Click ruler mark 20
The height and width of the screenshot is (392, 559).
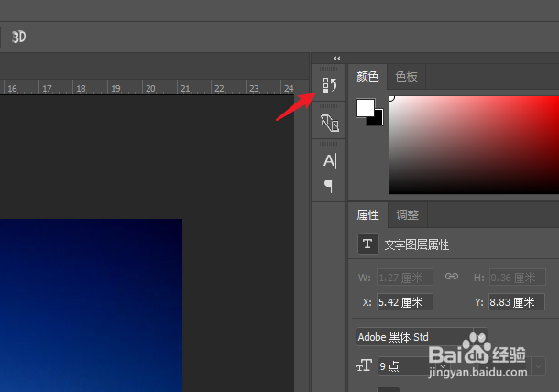click(150, 88)
